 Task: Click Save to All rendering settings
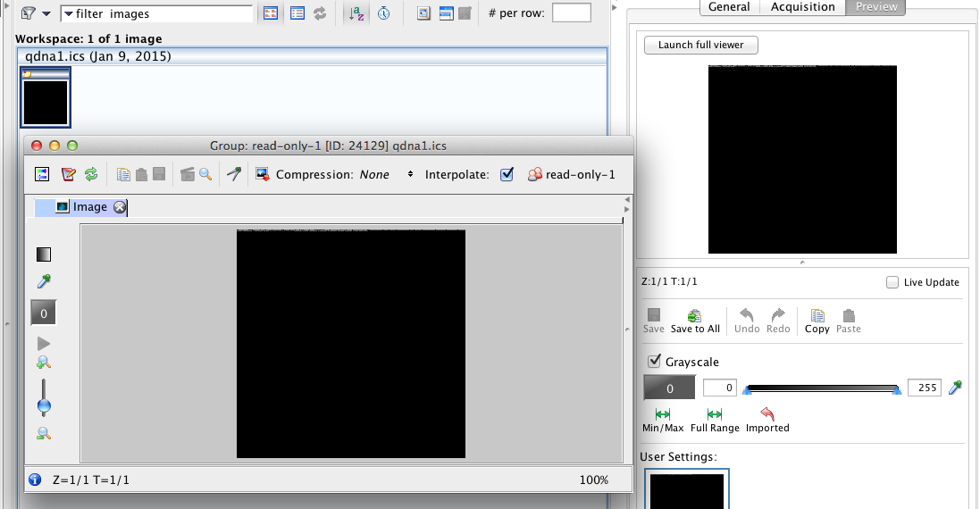click(694, 321)
